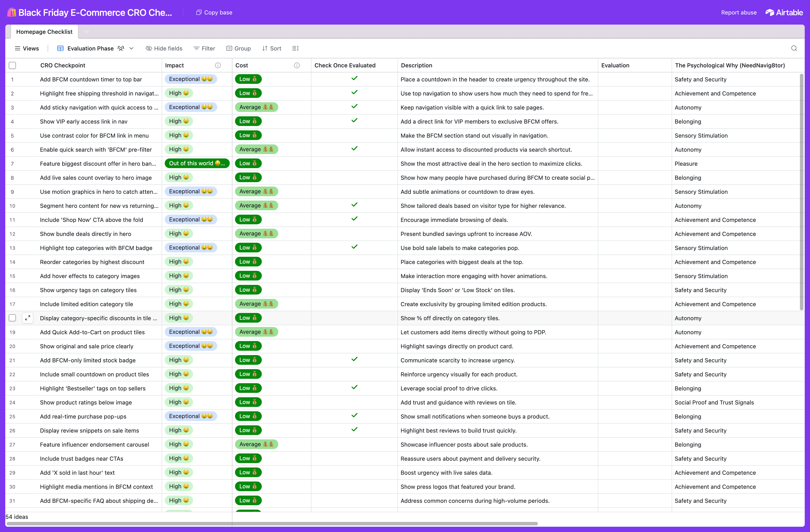Viewport: 810px width, 532px height.
Task: Open the search magnifier icon
Action: (794, 48)
